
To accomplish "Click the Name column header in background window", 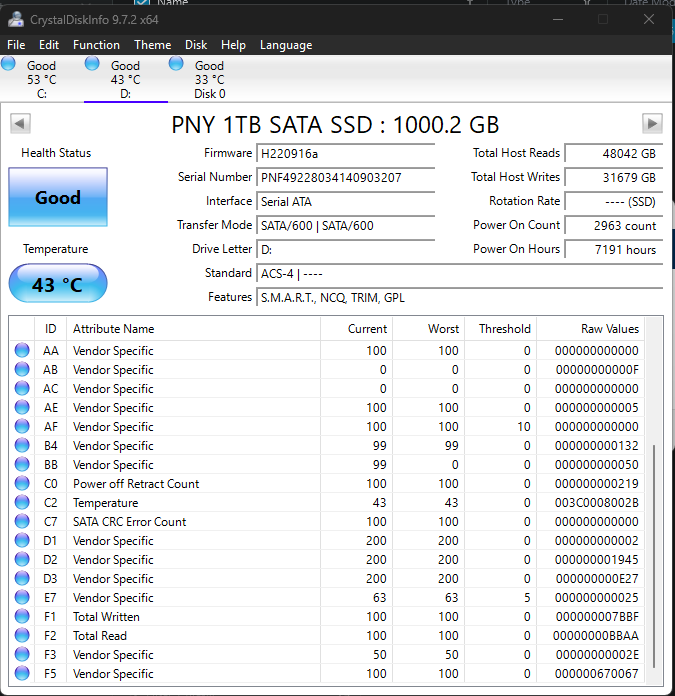I will [173, 2].
